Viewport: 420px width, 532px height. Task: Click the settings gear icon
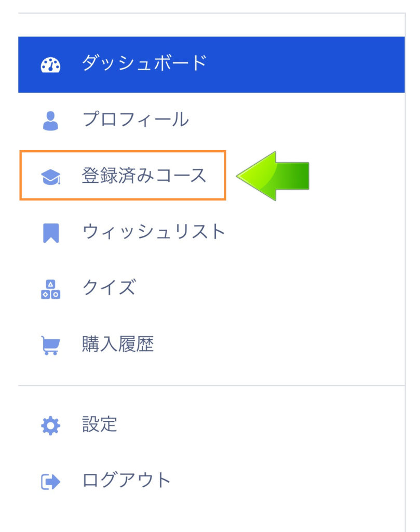50,425
